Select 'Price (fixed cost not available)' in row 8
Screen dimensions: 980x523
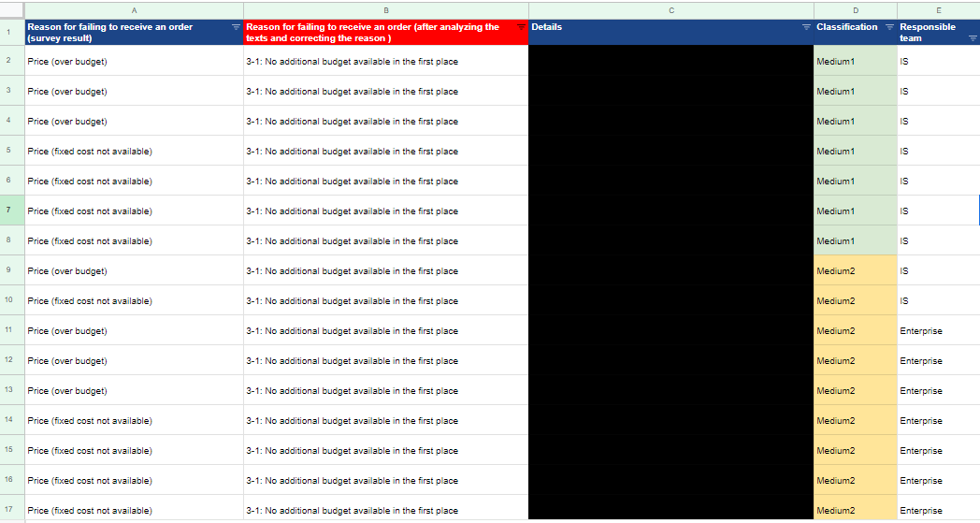(x=135, y=240)
